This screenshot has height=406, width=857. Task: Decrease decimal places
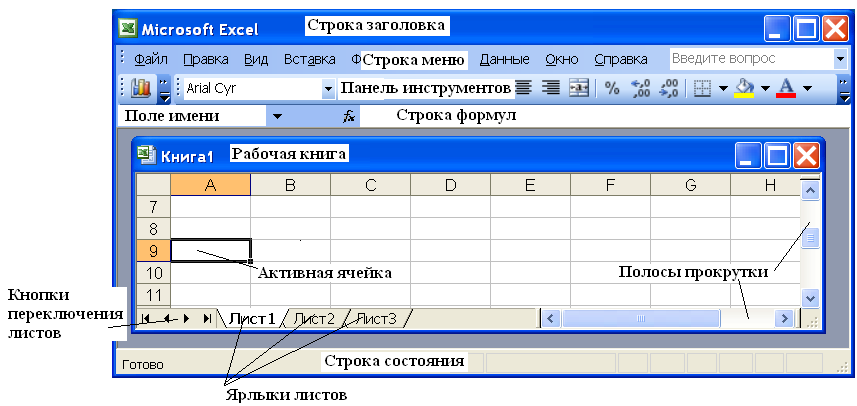[669, 88]
